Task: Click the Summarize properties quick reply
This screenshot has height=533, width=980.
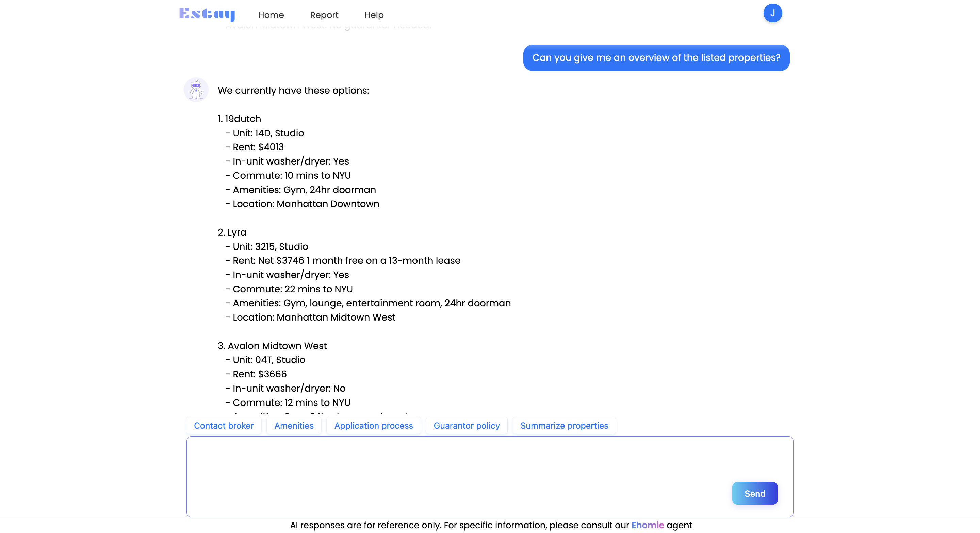Action: tap(564, 425)
